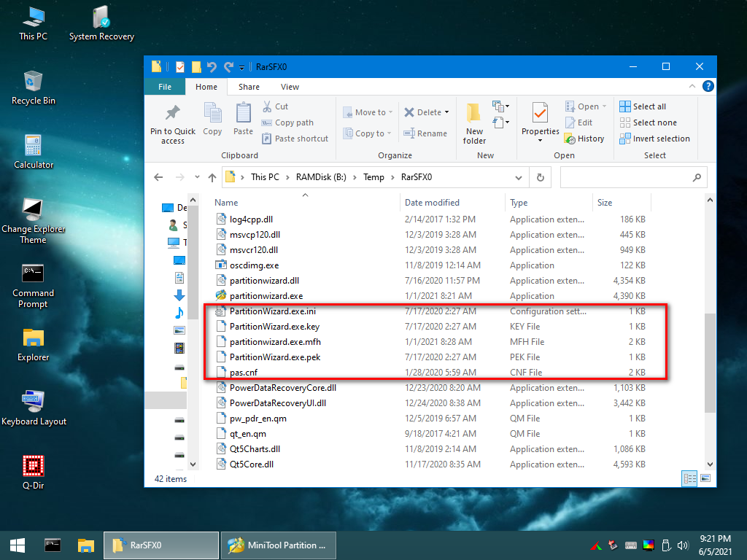
Task: Customize Quick Access Toolbar dropdown
Action: [x=242, y=67]
